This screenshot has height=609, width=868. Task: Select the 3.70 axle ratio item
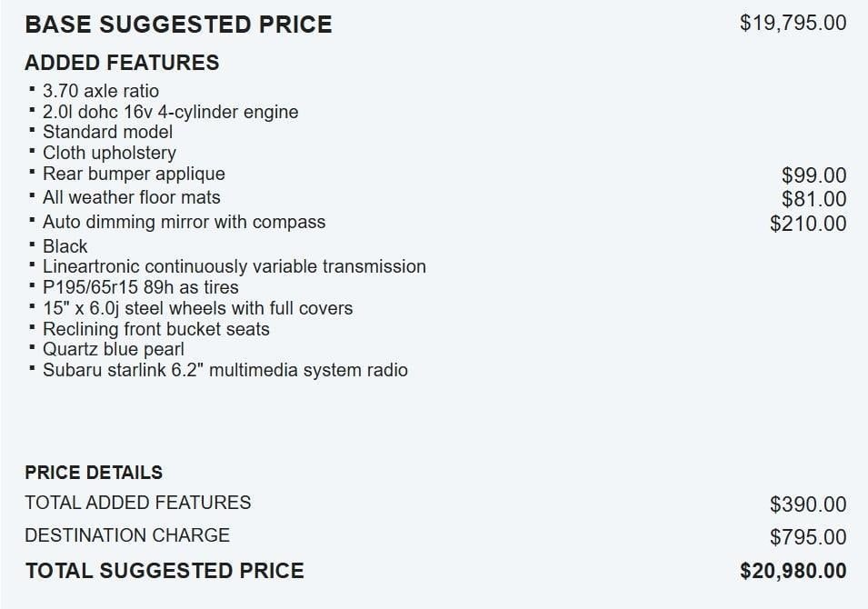point(100,91)
